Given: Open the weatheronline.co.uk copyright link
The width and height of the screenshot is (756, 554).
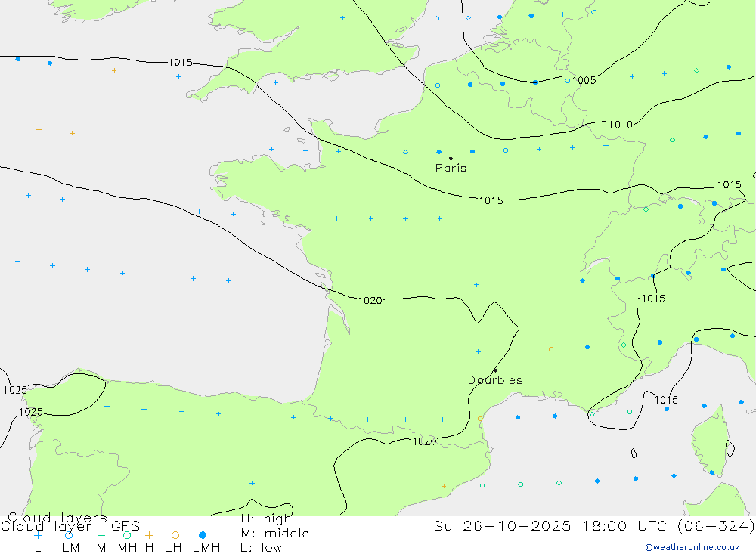Looking at the screenshot, I should (692, 547).
